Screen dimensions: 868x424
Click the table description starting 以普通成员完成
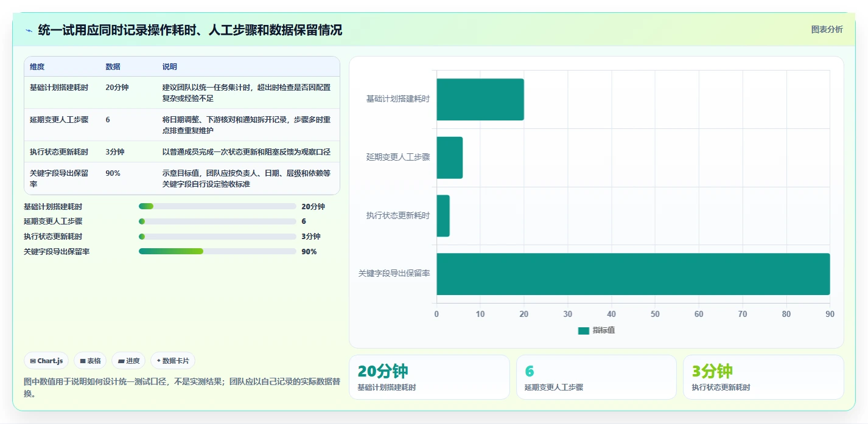point(247,152)
